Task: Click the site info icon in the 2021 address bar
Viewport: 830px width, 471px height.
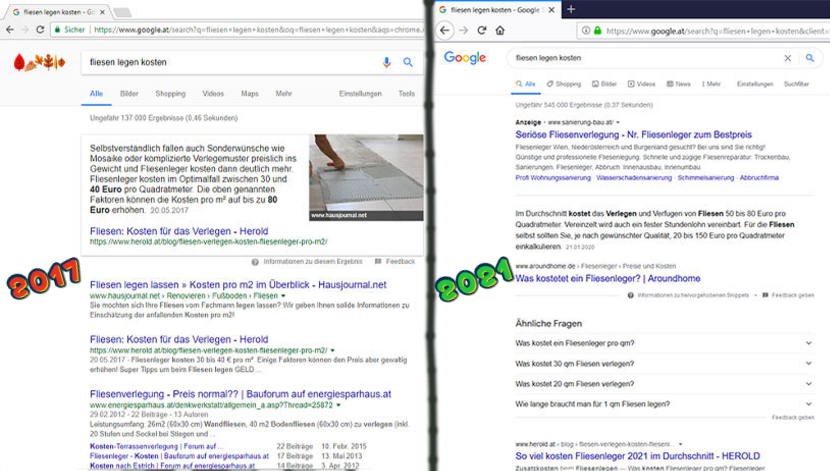Action: (586, 31)
